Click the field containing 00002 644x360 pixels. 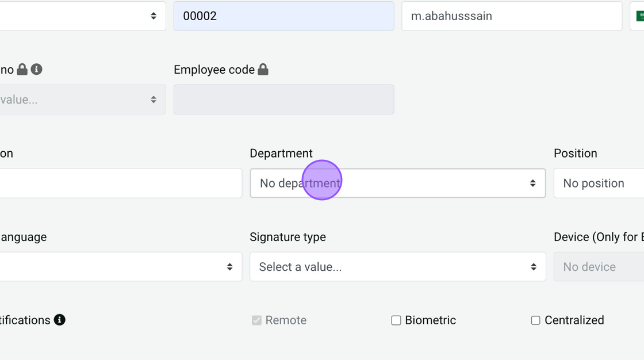(x=283, y=16)
